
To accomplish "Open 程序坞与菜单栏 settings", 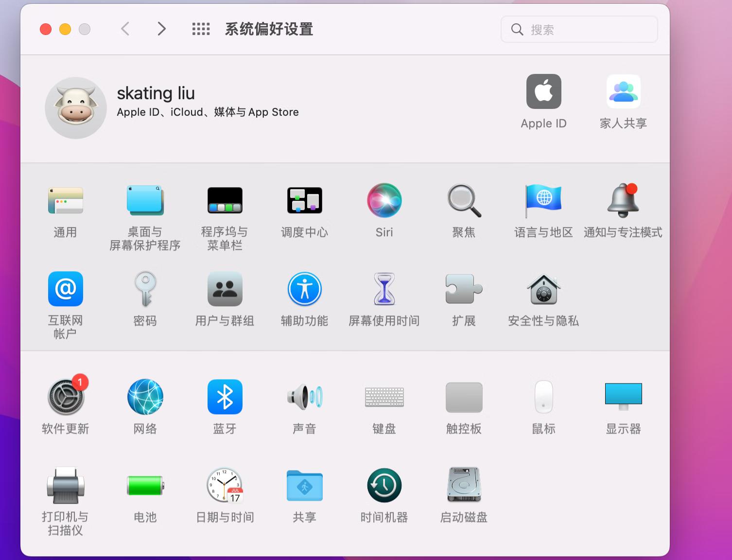I will [x=225, y=200].
